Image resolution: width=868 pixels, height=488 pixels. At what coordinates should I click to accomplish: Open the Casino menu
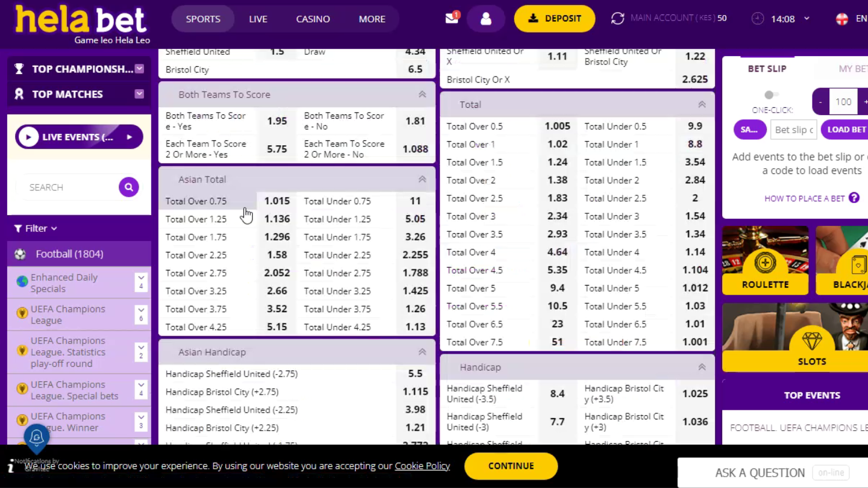313,19
